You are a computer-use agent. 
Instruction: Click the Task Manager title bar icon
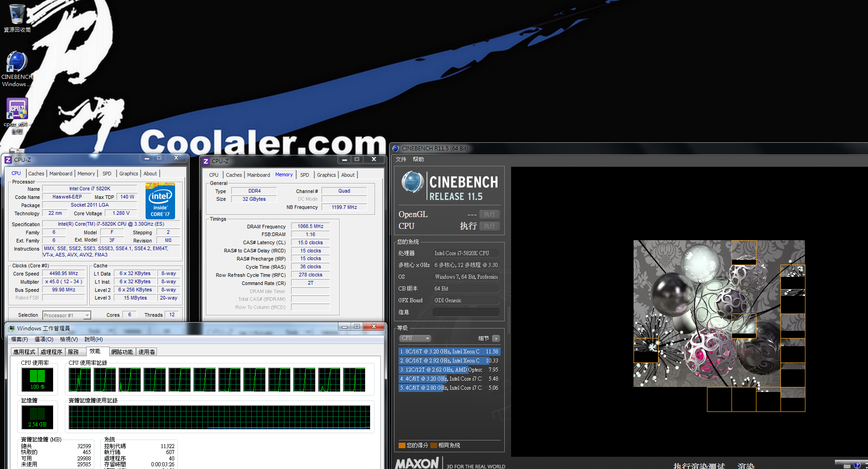pyautogui.click(x=11, y=328)
